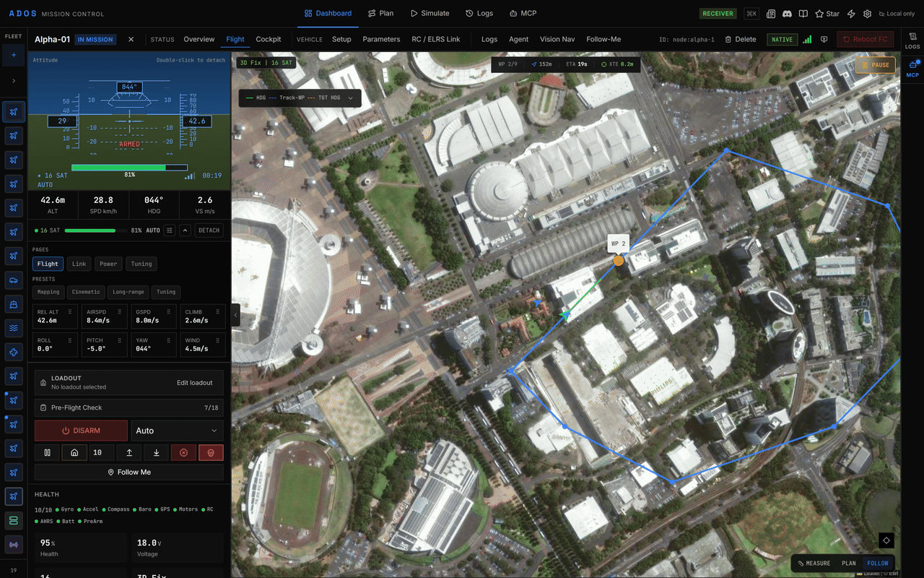Click the video monitor icon beside NATIVE
Screen dimensions: 924x578
coord(824,40)
